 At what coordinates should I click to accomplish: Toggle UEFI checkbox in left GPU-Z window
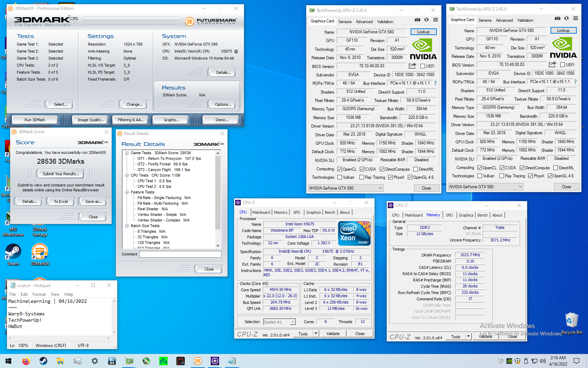coord(422,66)
